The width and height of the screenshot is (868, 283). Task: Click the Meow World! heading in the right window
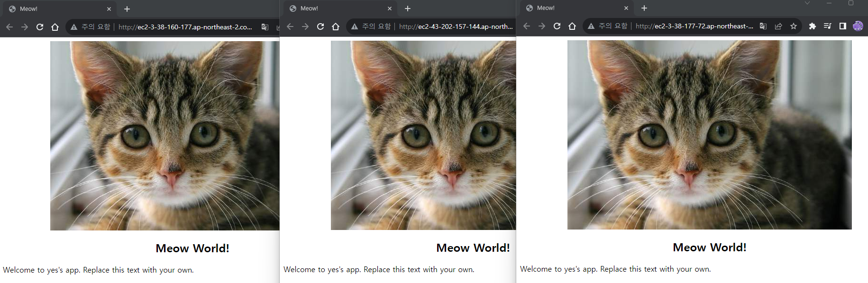pyautogui.click(x=710, y=248)
